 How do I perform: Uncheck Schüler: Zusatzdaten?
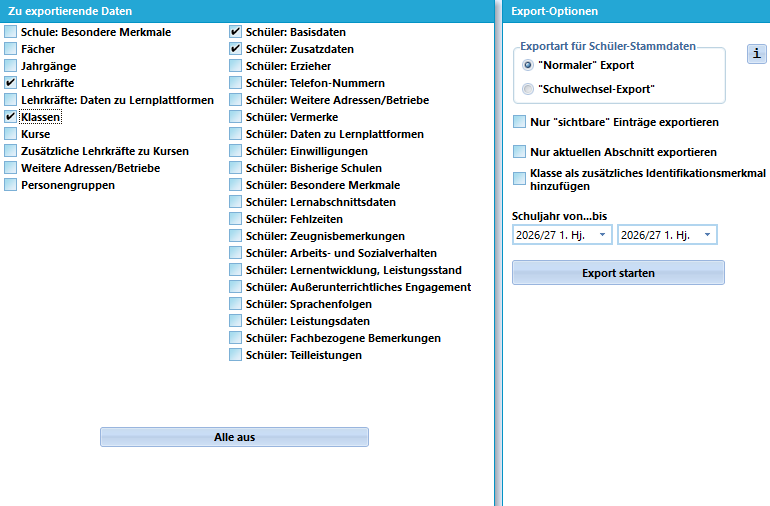(235, 49)
